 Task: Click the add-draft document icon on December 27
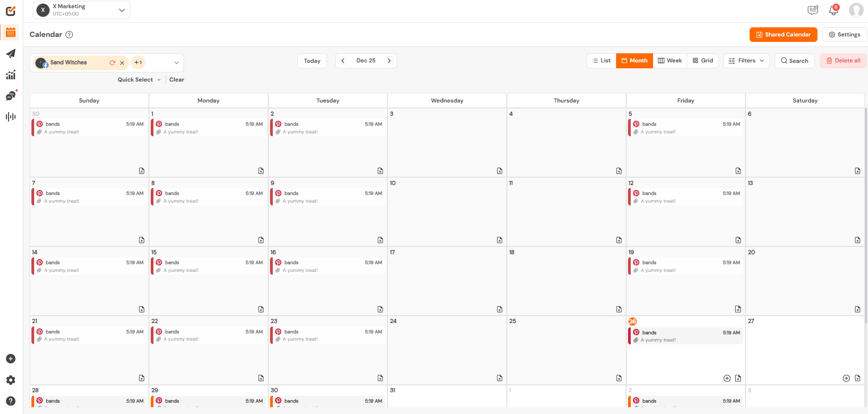(x=858, y=378)
